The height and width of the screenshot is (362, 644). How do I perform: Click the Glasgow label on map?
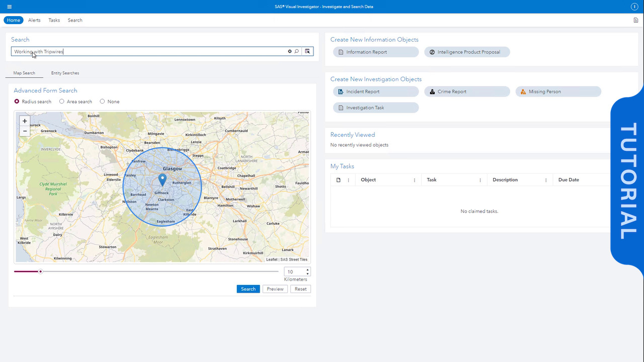click(172, 169)
